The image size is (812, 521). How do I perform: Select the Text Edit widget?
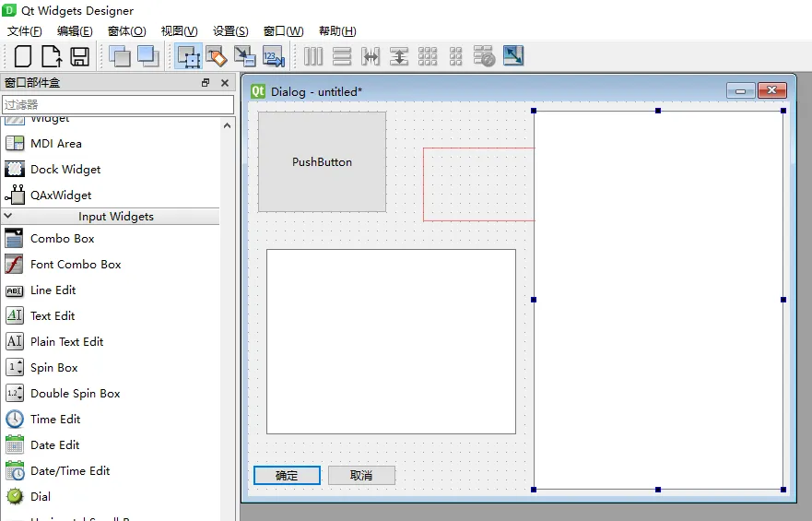point(53,316)
